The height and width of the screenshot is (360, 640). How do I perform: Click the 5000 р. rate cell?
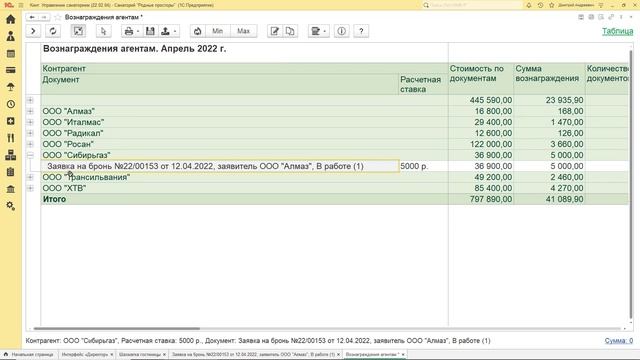pos(423,166)
